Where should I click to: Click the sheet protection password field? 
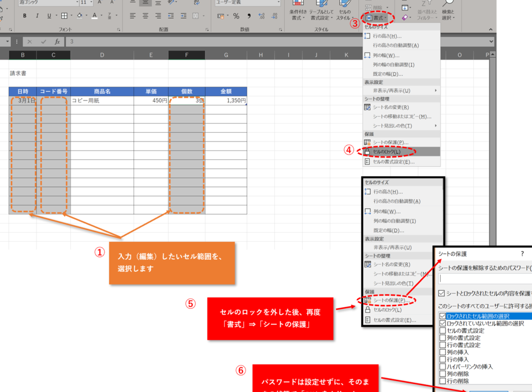[x=485, y=279]
